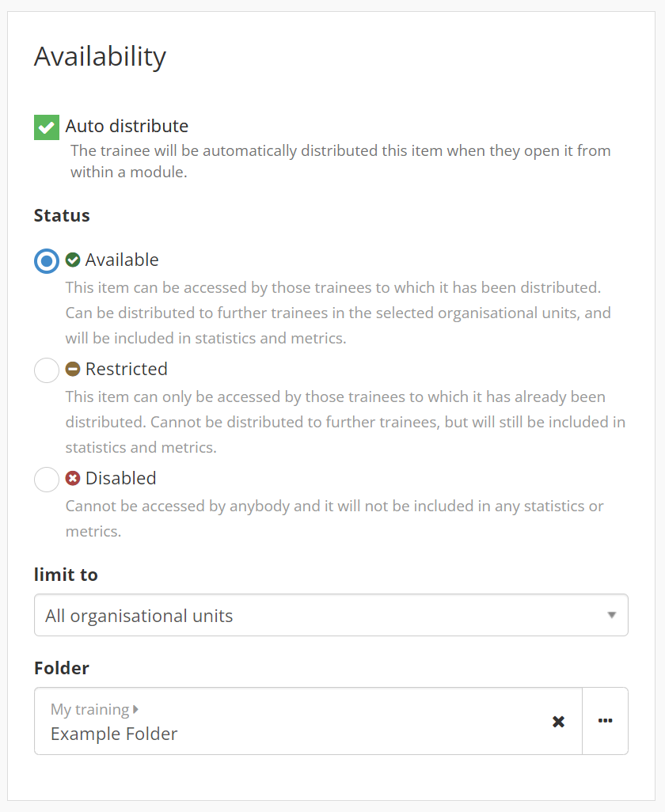Viewport: 665px width, 812px height.
Task: Open the limit to dropdown arrow
Action: pyautogui.click(x=612, y=615)
